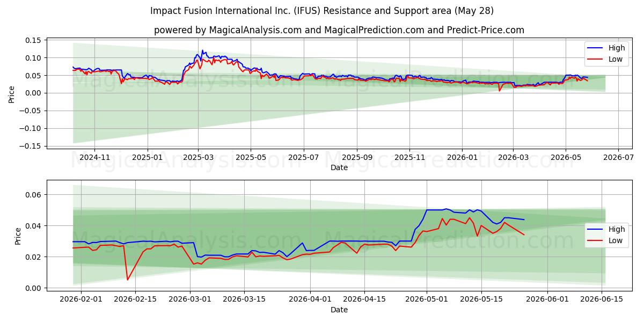Click the lower chart 'Date' axis label
Screen dimensions: 644x322
[x=339, y=310]
